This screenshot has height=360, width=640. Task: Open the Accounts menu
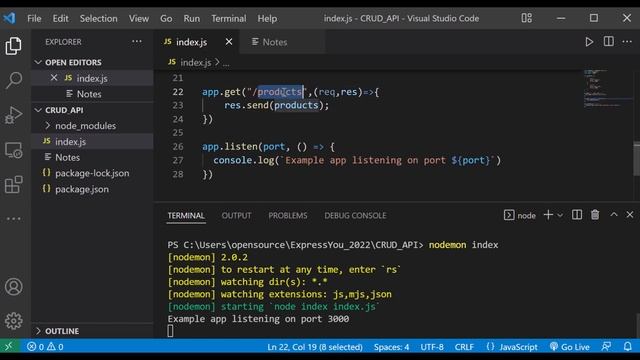click(x=13, y=287)
